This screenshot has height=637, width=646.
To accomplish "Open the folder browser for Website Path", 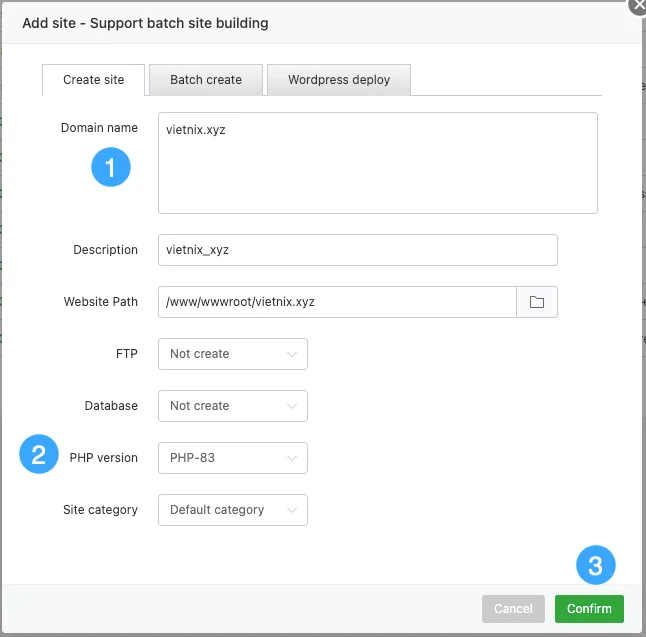I will tap(537, 302).
